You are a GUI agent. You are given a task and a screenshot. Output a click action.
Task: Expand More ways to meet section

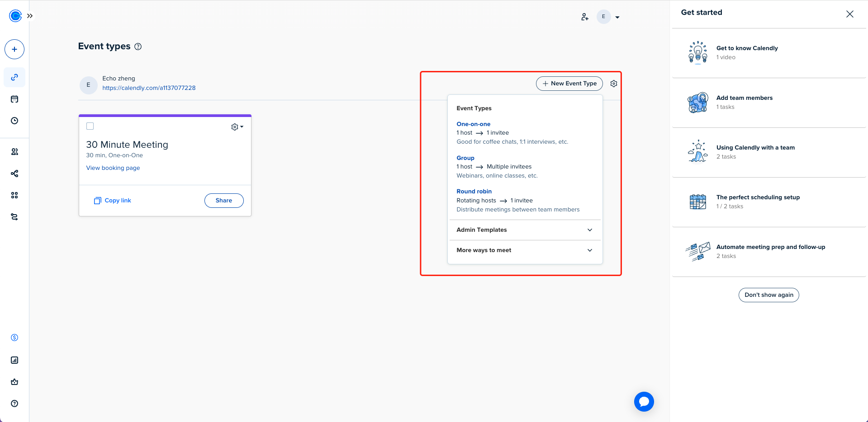[525, 250]
